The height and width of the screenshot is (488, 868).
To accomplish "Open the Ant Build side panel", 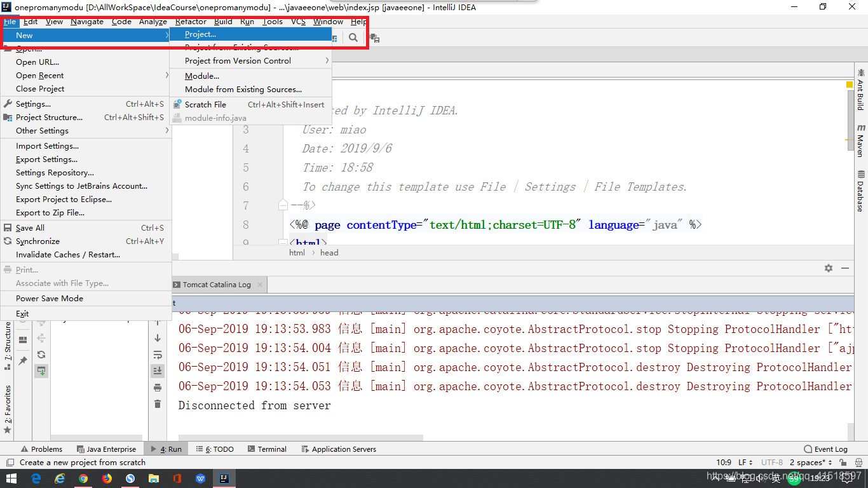I will point(860,90).
